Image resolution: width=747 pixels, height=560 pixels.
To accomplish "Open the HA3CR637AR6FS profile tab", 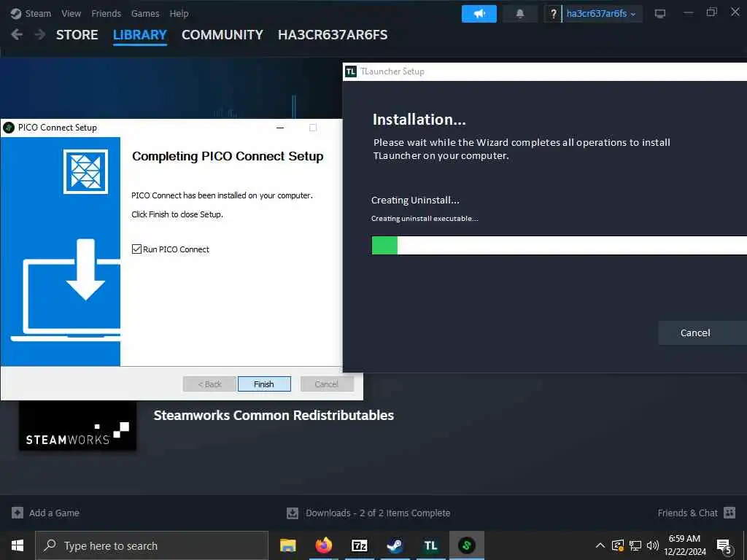I will pos(333,35).
